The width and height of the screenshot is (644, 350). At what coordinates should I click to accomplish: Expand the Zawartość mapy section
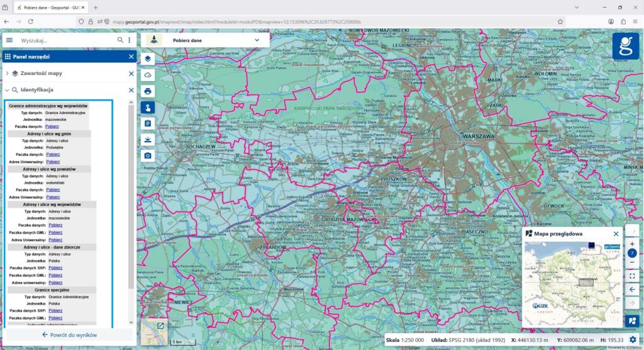[7, 73]
